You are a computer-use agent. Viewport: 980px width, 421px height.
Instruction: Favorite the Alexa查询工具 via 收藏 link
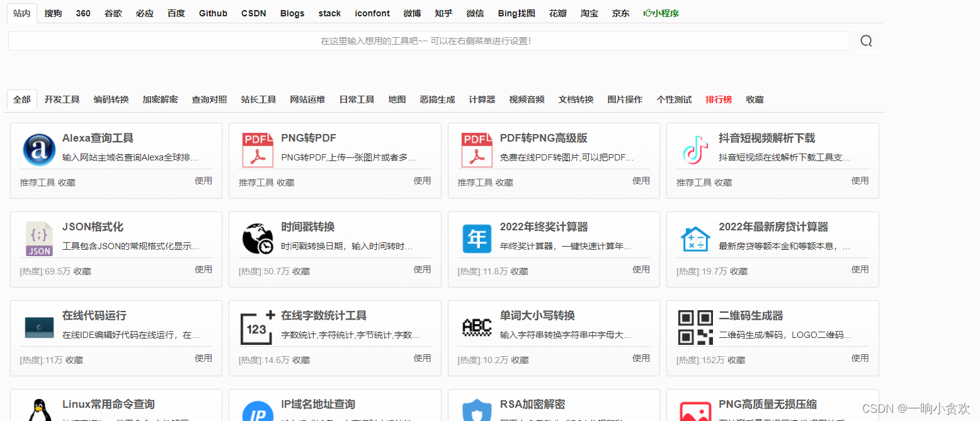click(68, 182)
